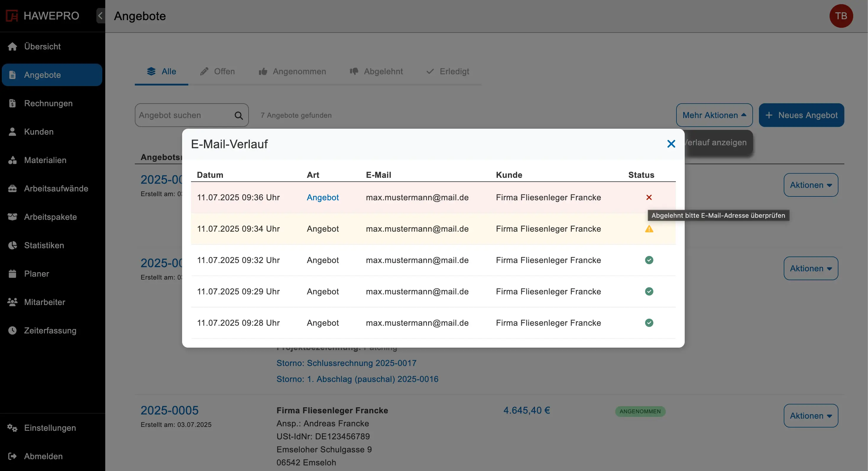Open Planer in the sidebar

point(52,273)
